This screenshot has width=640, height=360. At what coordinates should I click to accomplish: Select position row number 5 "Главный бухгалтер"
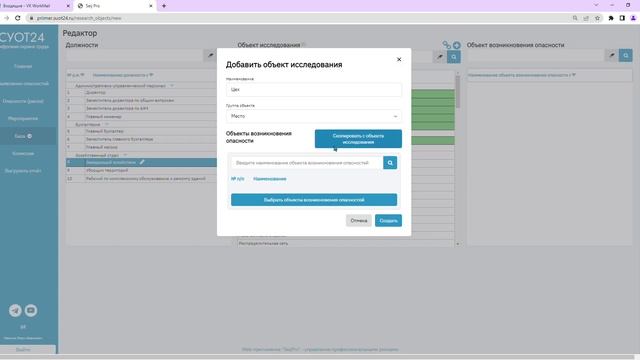[x=141, y=131]
